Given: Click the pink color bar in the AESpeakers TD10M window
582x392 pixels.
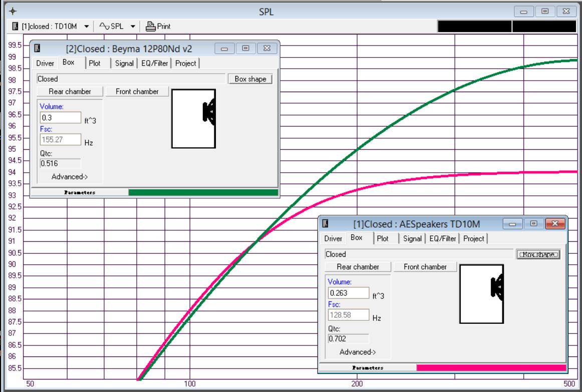Looking at the screenshot, I should (491, 367).
